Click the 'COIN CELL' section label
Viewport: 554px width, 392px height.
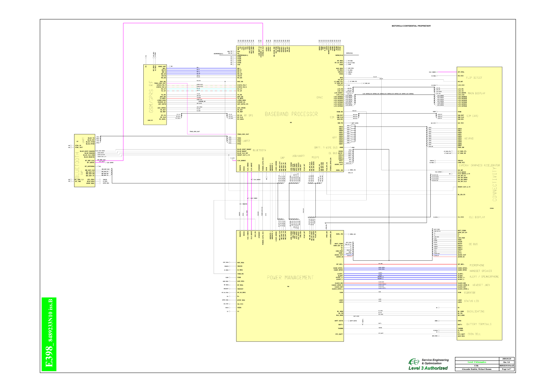[x=474, y=334]
